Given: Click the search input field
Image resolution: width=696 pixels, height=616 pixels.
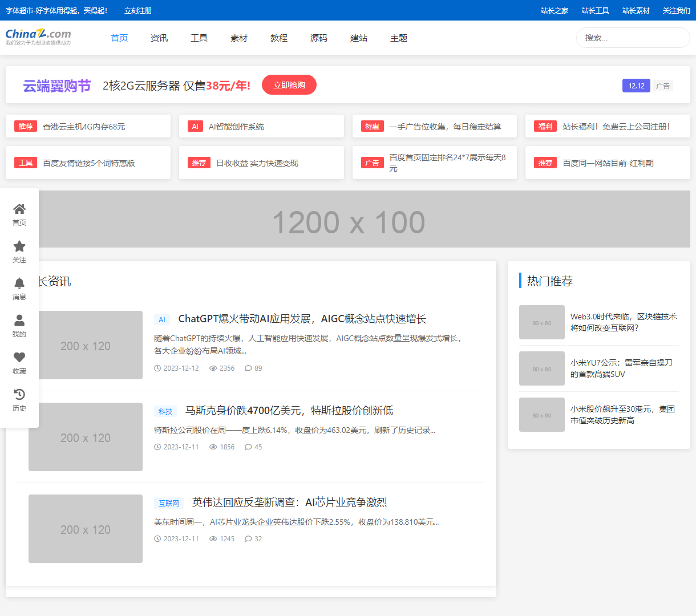Looking at the screenshot, I should pyautogui.click(x=632, y=37).
